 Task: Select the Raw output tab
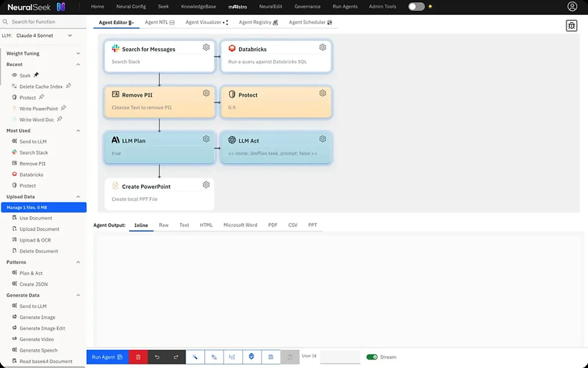point(164,225)
